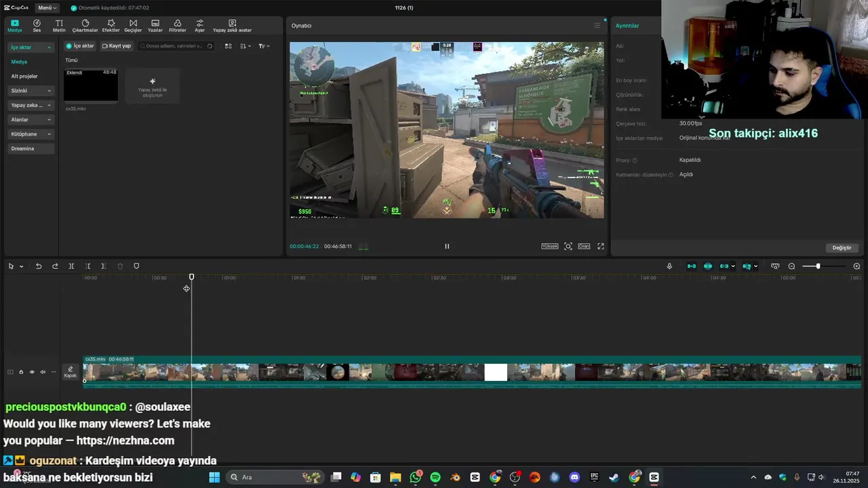The width and height of the screenshot is (868, 488).
Task: Click the Oran ratio button
Action: pos(584,246)
